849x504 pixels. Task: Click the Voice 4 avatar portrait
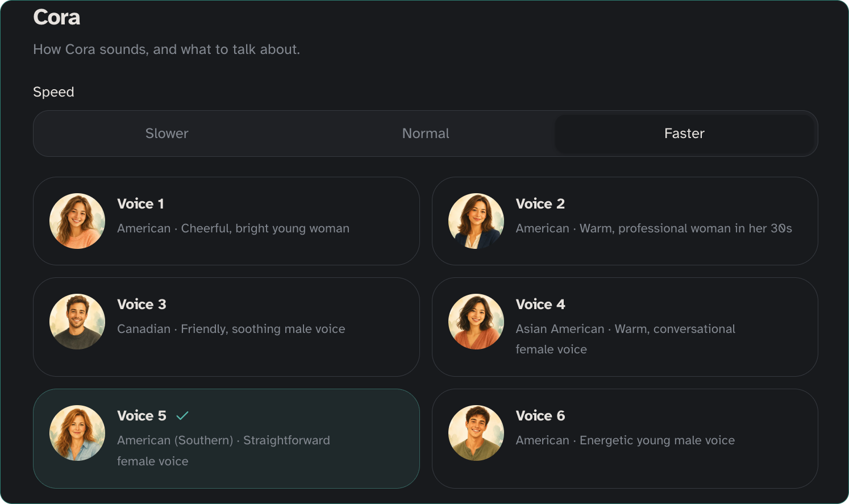click(476, 322)
